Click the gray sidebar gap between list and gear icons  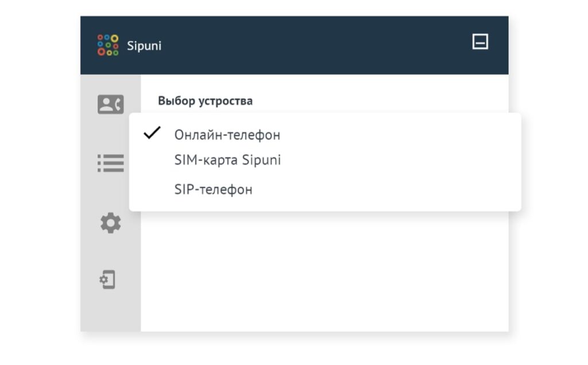[x=110, y=193]
